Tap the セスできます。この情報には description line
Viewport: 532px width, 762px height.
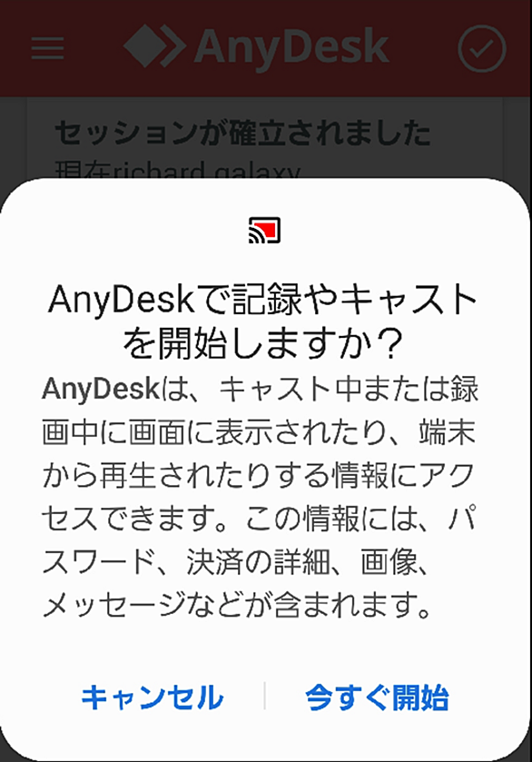(x=259, y=518)
